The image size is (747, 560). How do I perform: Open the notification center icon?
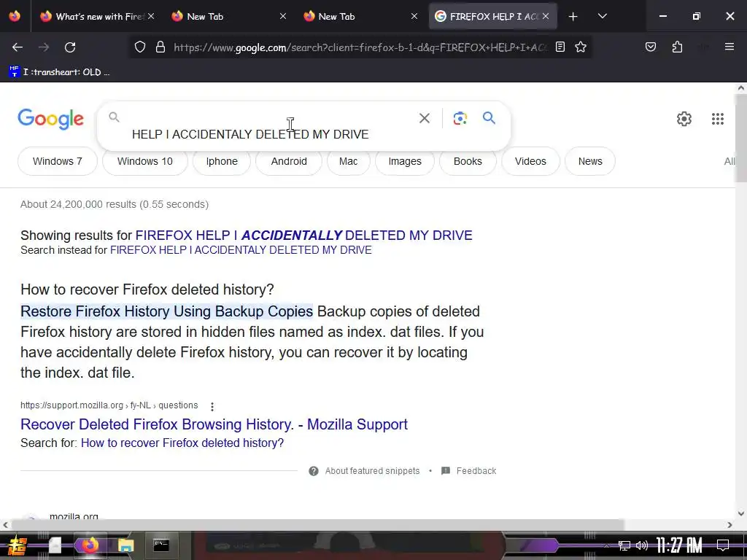tap(723, 545)
